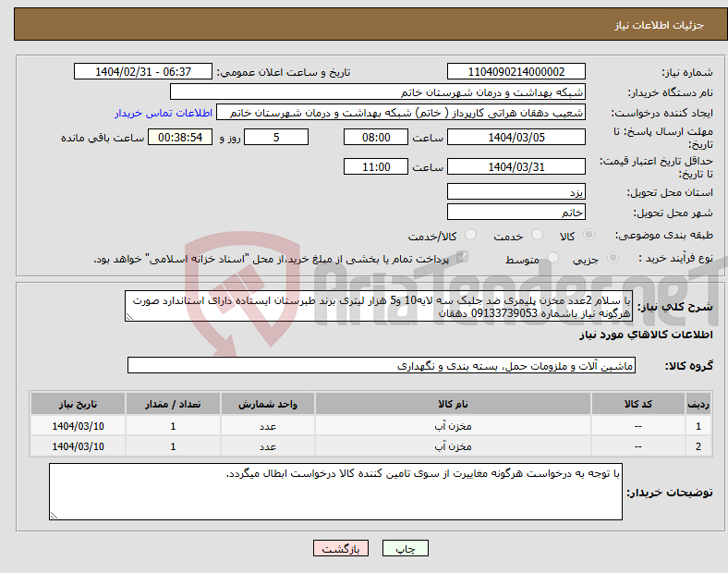Screen dimensions: 728x573
Task: Click the validity time field 11:00
Action: [x=376, y=166]
